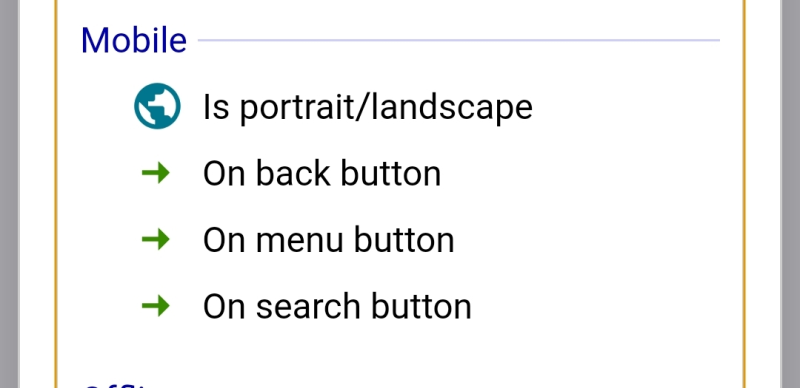Click the green arrow next to On menu button
The height and width of the screenshot is (388, 800).
pos(156,239)
